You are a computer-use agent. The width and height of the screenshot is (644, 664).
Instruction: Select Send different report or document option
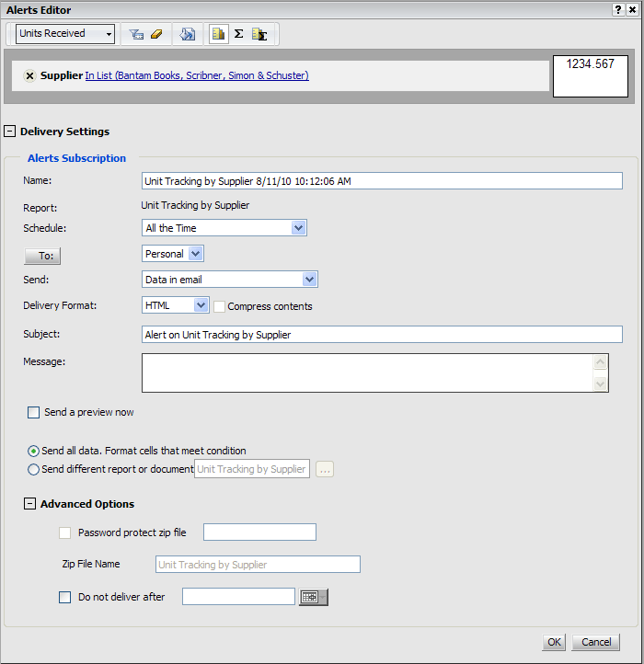(x=34, y=469)
